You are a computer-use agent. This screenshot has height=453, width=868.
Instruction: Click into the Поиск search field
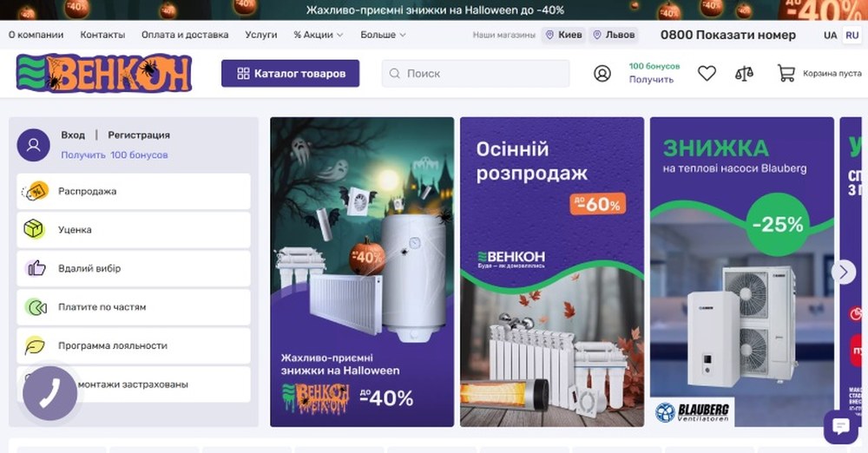point(476,74)
